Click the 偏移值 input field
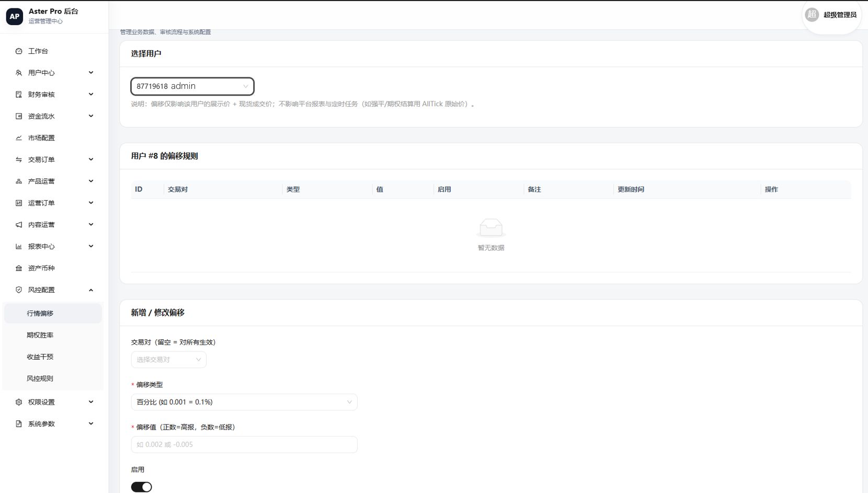This screenshot has width=868, height=493. [x=244, y=444]
